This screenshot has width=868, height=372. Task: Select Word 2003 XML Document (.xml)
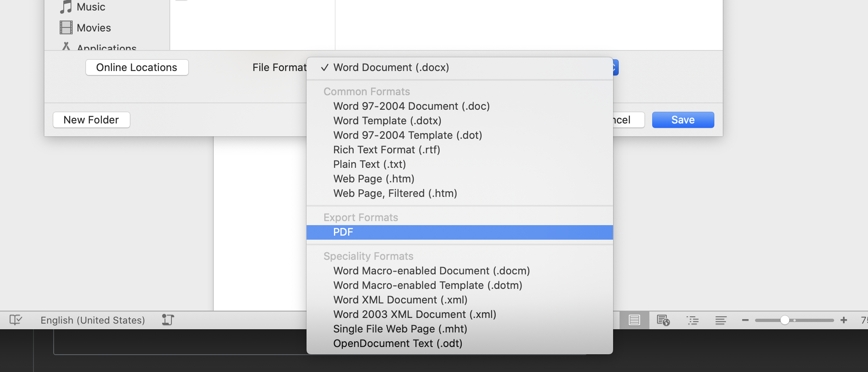460,314
